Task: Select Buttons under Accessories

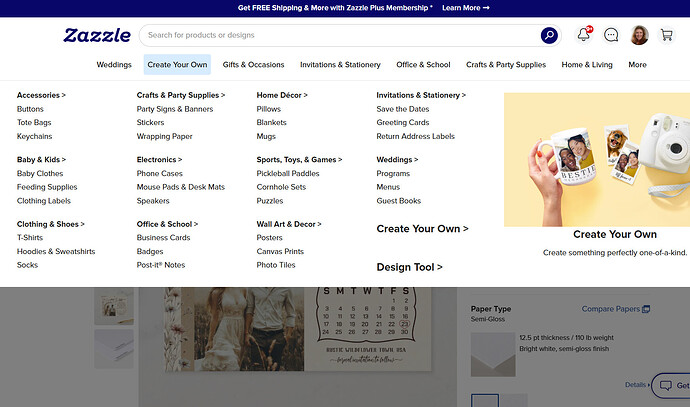Action: (x=30, y=109)
